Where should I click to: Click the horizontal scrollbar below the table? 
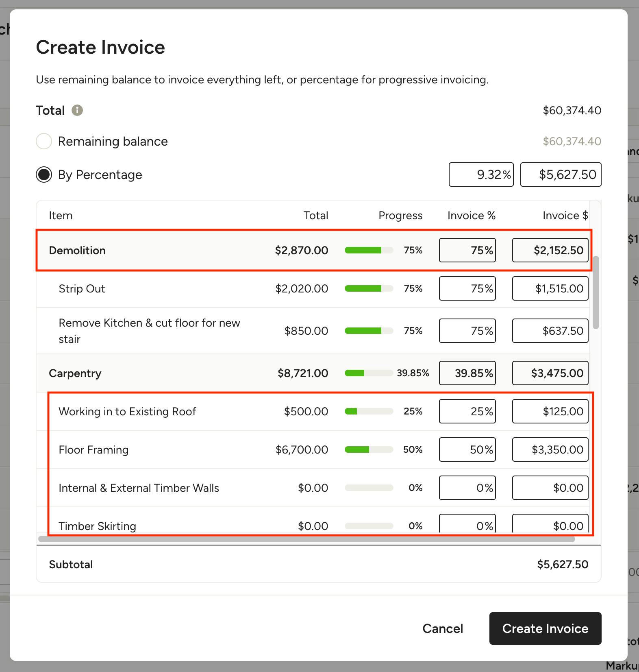click(306, 539)
